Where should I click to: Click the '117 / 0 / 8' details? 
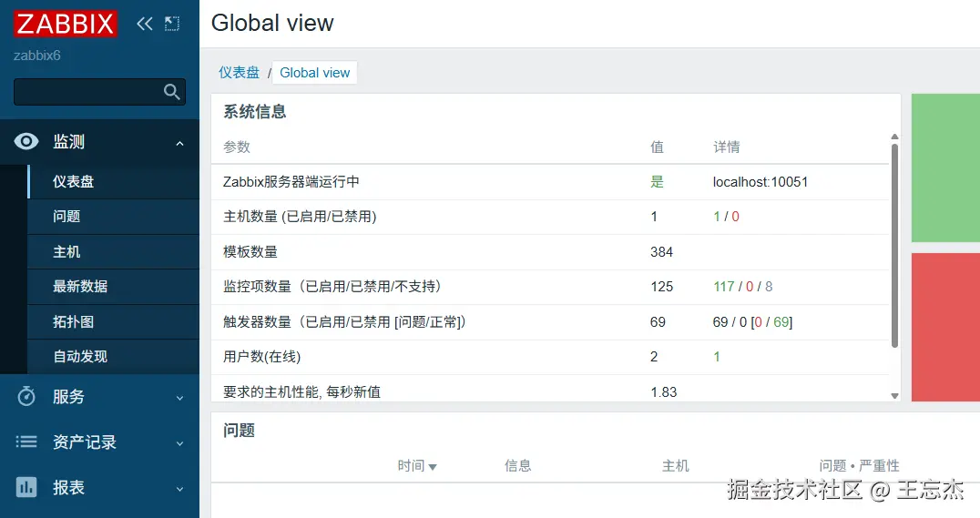(743, 287)
